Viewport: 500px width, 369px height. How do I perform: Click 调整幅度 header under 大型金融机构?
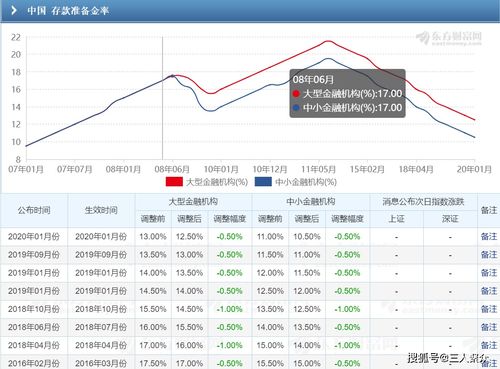click(x=230, y=219)
